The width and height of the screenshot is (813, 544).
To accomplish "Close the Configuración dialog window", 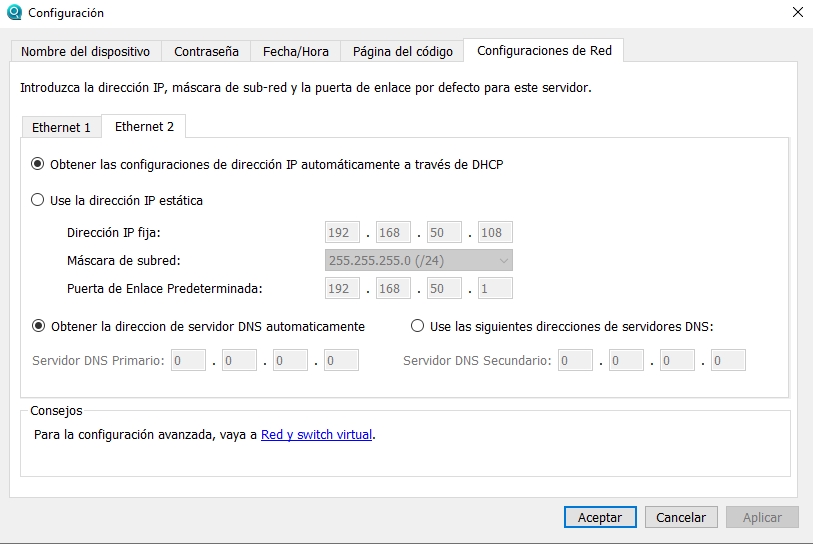I will [x=796, y=13].
